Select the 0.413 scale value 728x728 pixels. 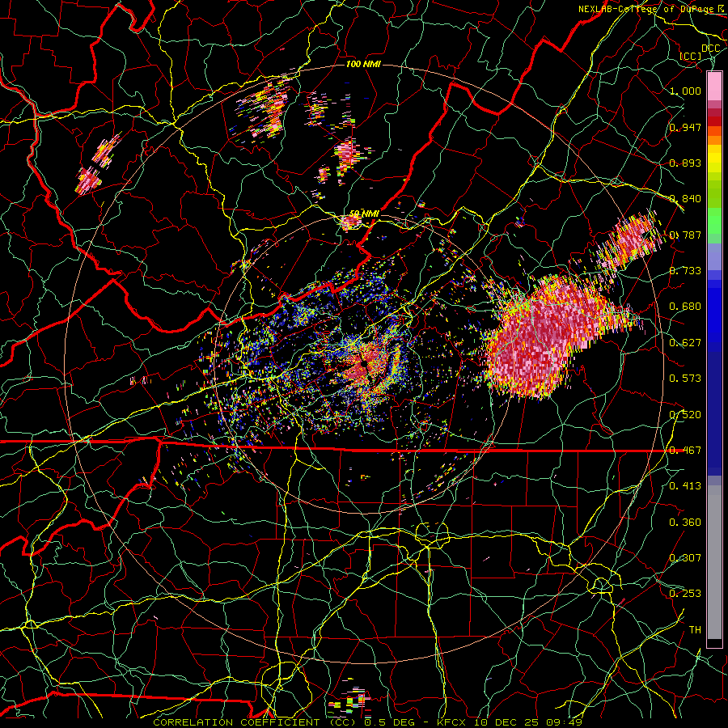pos(685,486)
